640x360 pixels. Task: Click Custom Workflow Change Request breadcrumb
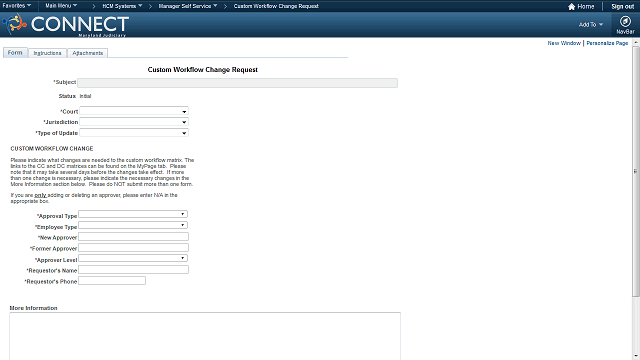276,6
